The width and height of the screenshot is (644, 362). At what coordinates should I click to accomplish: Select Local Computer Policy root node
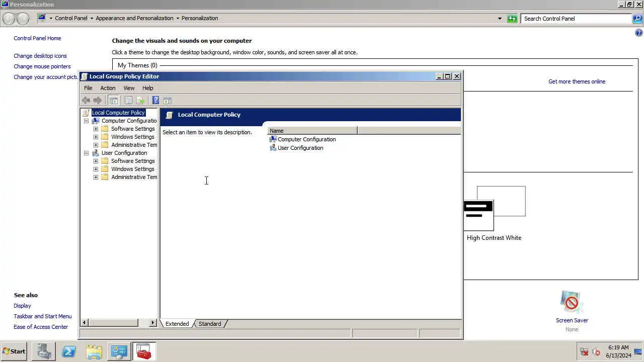(118, 113)
